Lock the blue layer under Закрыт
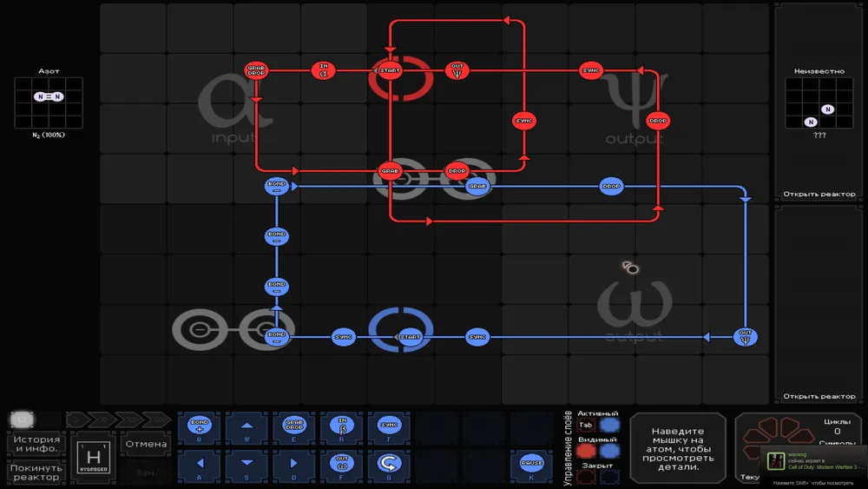This screenshot has width=868, height=489. [x=609, y=477]
